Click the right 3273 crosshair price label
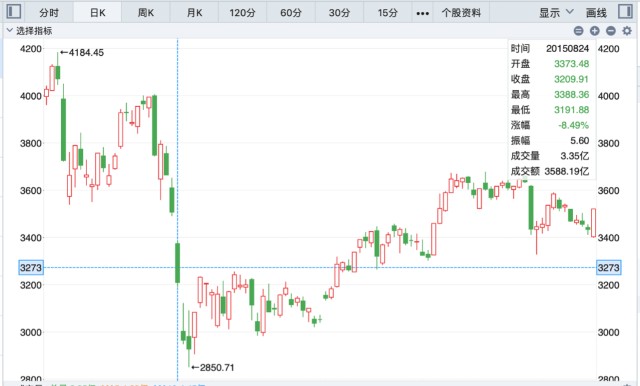Viewport: 640px width, 386px height. coord(609,268)
